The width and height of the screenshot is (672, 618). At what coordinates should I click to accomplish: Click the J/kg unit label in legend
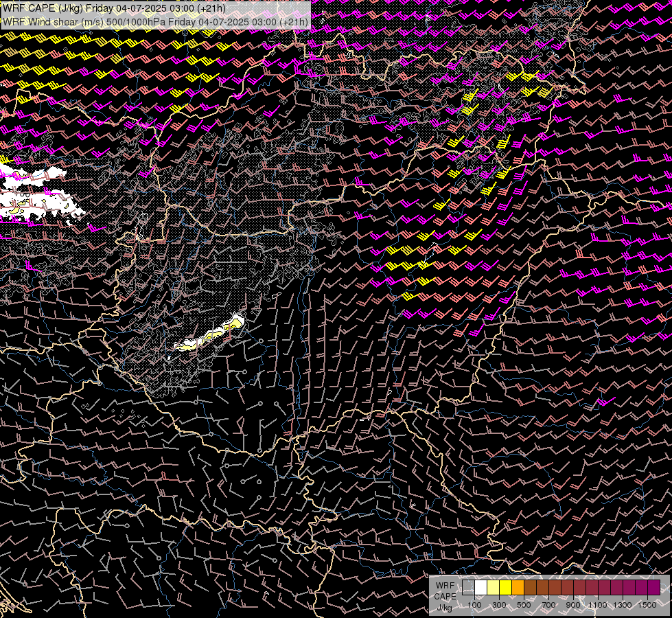[444, 608]
